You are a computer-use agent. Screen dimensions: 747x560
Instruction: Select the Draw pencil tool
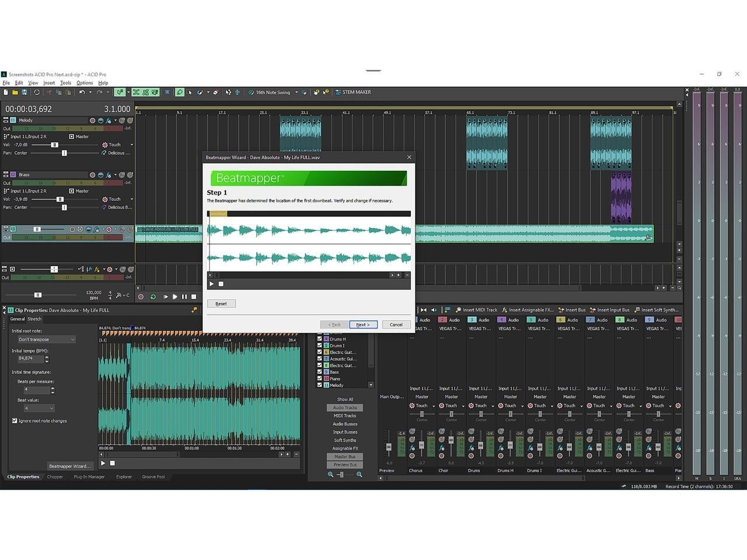pos(180,92)
